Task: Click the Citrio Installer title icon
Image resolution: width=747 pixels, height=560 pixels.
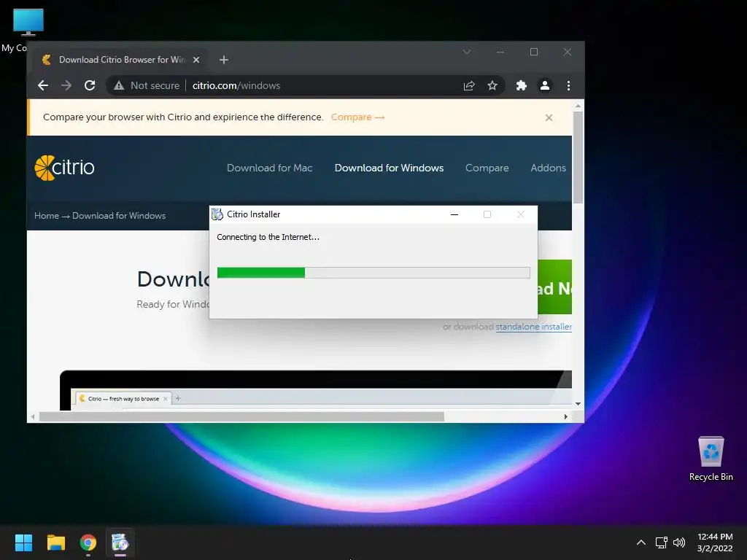Action: pyautogui.click(x=217, y=214)
